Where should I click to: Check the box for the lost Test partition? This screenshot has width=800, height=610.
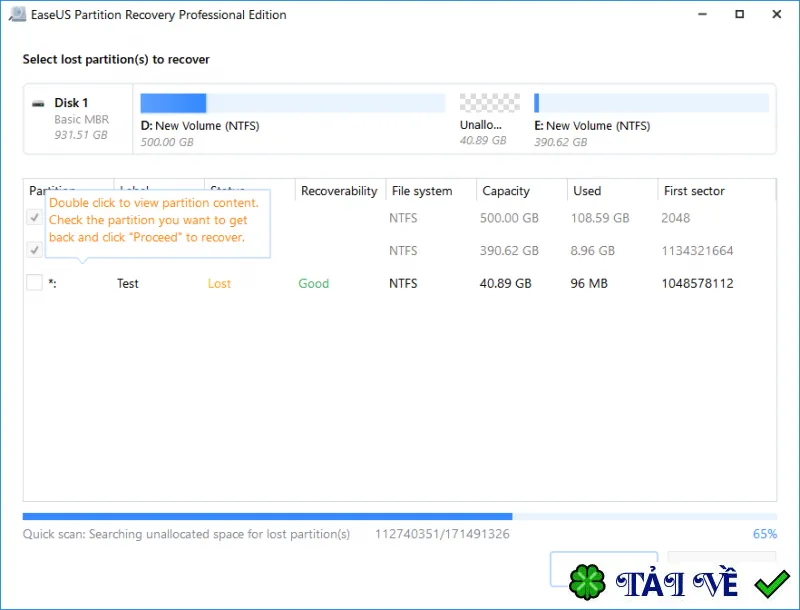(x=34, y=283)
